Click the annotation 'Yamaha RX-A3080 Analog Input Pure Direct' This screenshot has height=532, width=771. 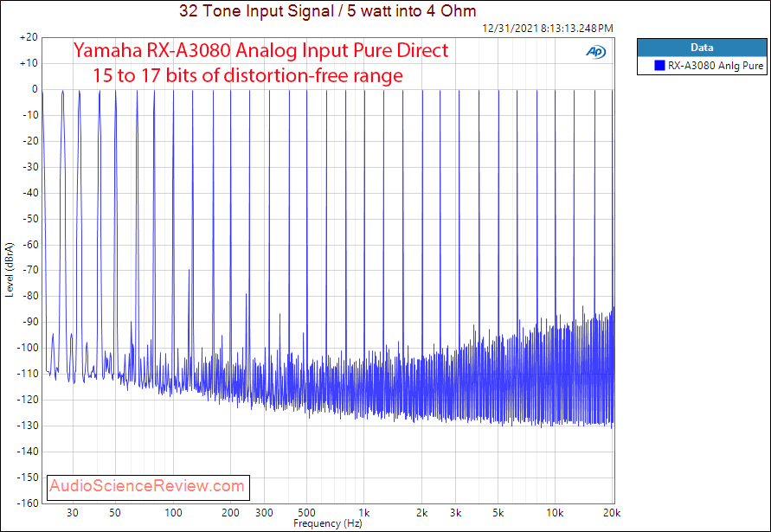[260, 51]
